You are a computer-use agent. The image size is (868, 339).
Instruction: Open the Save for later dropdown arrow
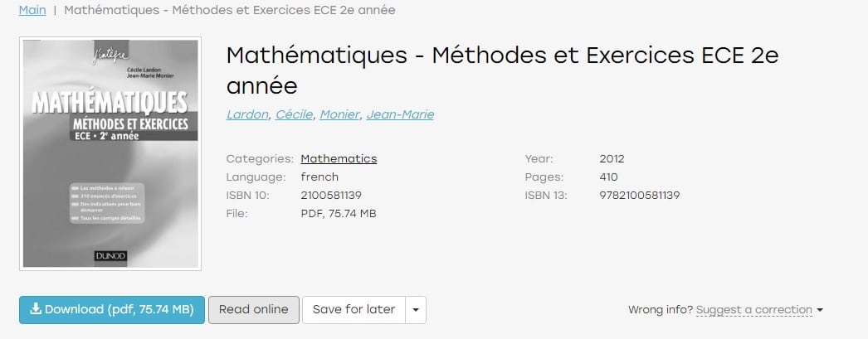(416, 310)
